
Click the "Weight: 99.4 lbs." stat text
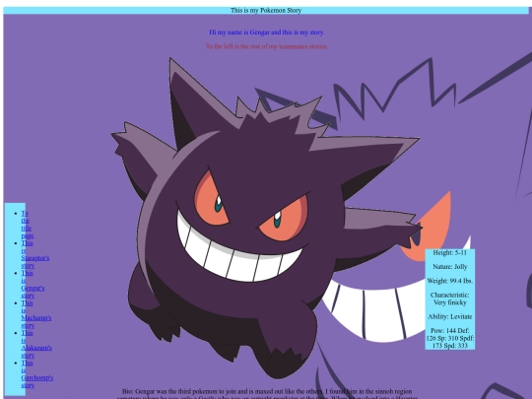[449, 281]
